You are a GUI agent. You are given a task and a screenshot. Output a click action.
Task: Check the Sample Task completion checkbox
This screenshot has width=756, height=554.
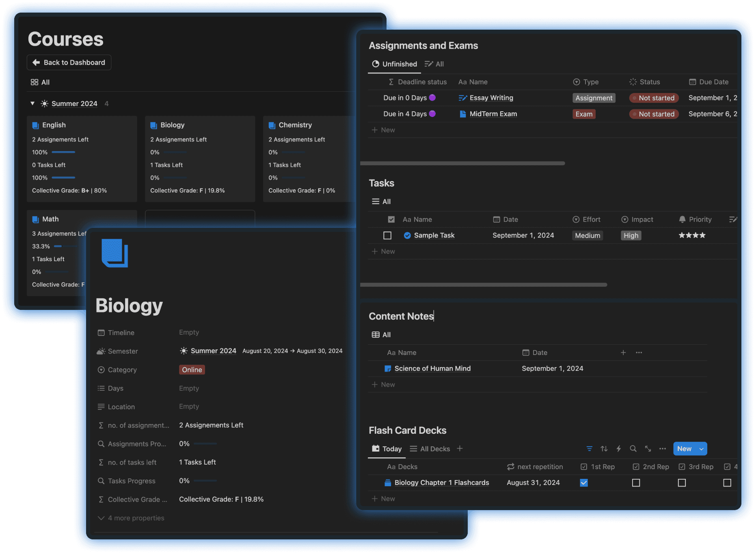tap(387, 235)
